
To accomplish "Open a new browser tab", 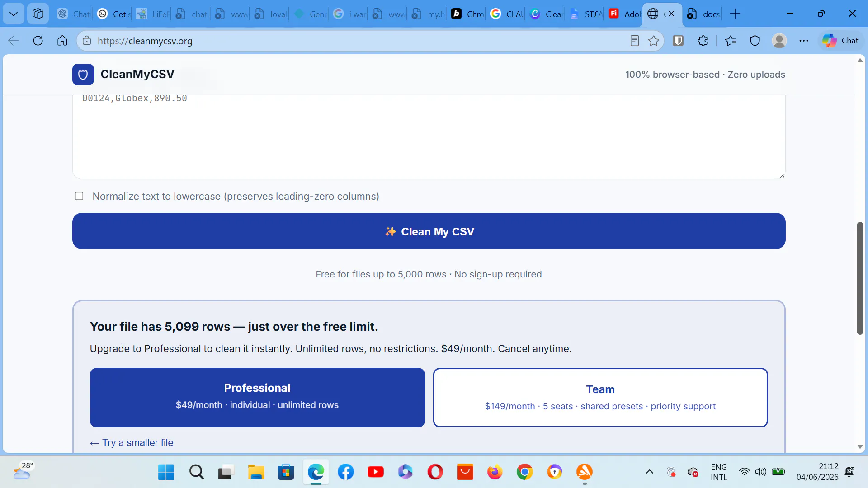I will [x=735, y=14].
